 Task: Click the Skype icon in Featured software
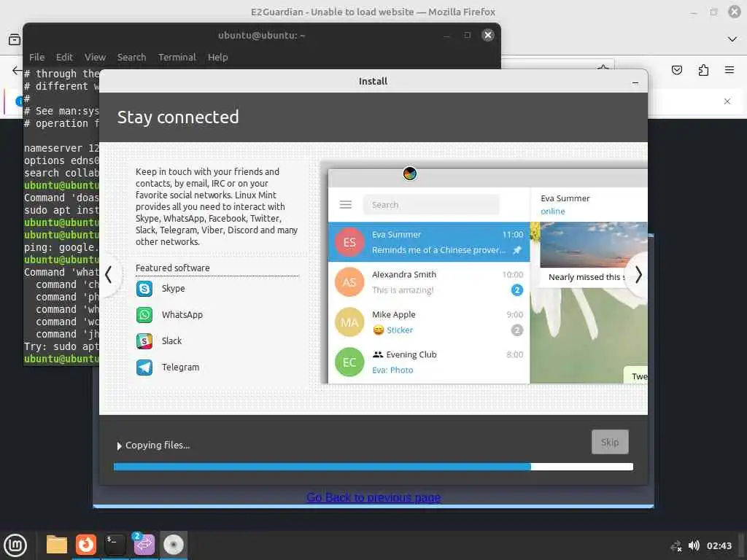pyautogui.click(x=144, y=289)
